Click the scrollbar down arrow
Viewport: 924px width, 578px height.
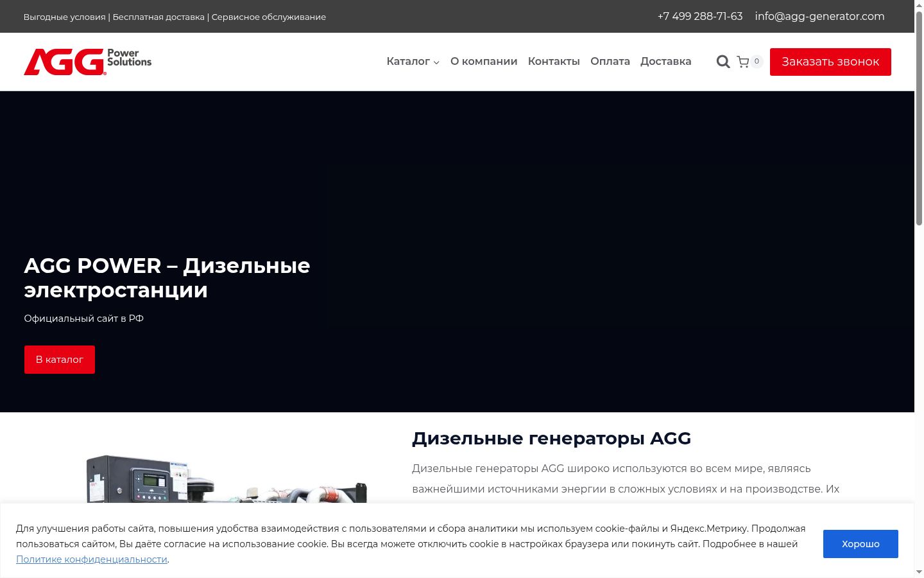pos(919,572)
